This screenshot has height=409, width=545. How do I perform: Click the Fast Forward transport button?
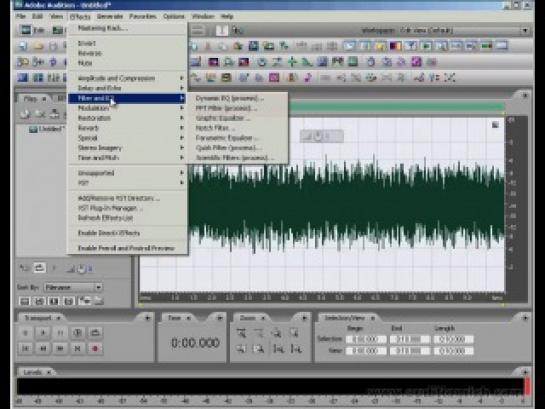[60, 348]
